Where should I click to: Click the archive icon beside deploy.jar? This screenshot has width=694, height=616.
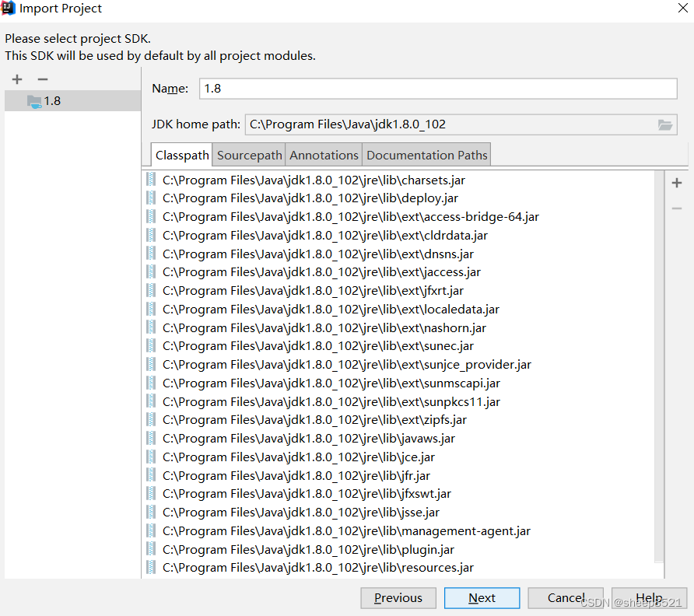pyautogui.click(x=151, y=198)
